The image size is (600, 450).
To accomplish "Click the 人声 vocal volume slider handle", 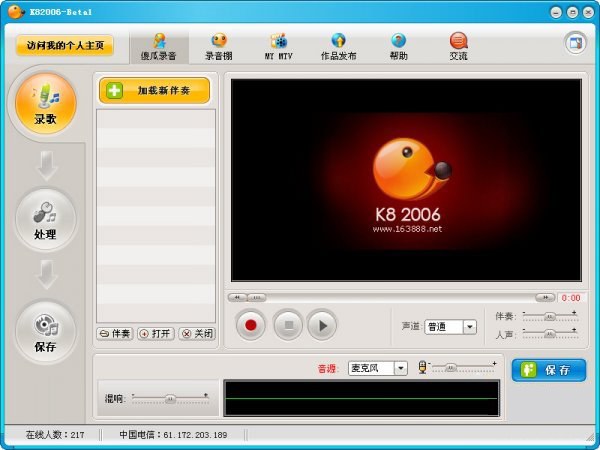I will pos(550,334).
